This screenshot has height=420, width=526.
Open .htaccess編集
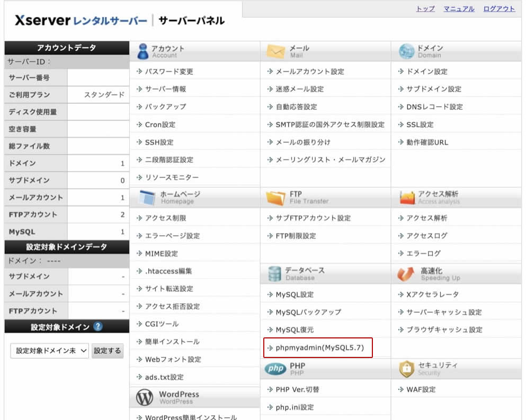pos(168,271)
